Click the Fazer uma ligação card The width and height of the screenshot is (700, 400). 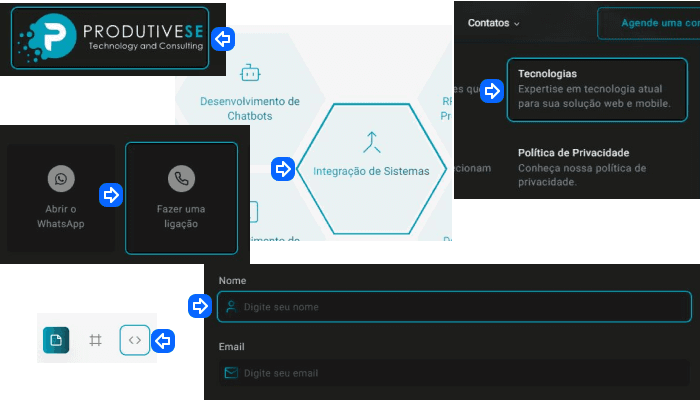[181, 198]
